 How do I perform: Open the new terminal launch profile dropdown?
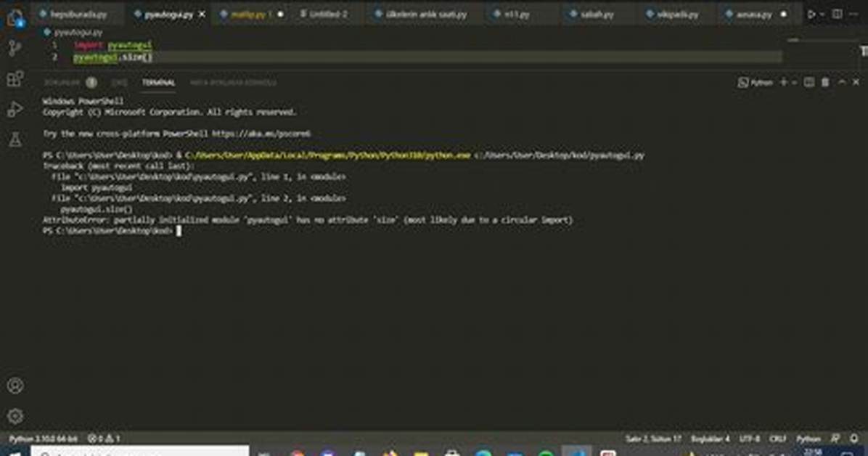[x=795, y=82]
